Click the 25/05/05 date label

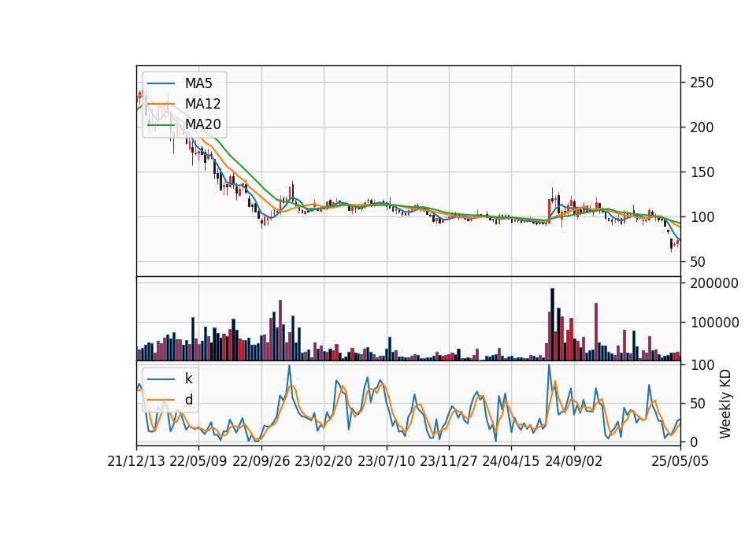[x=680, y=462]
